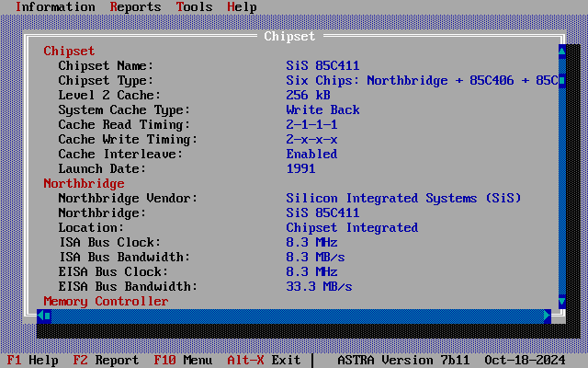Image resolution: width=588 pixels, height=368 pixels.
Task: Click the EISA Bus Bandwidth label
Action: pyautogui.click(x=128, y=286)
